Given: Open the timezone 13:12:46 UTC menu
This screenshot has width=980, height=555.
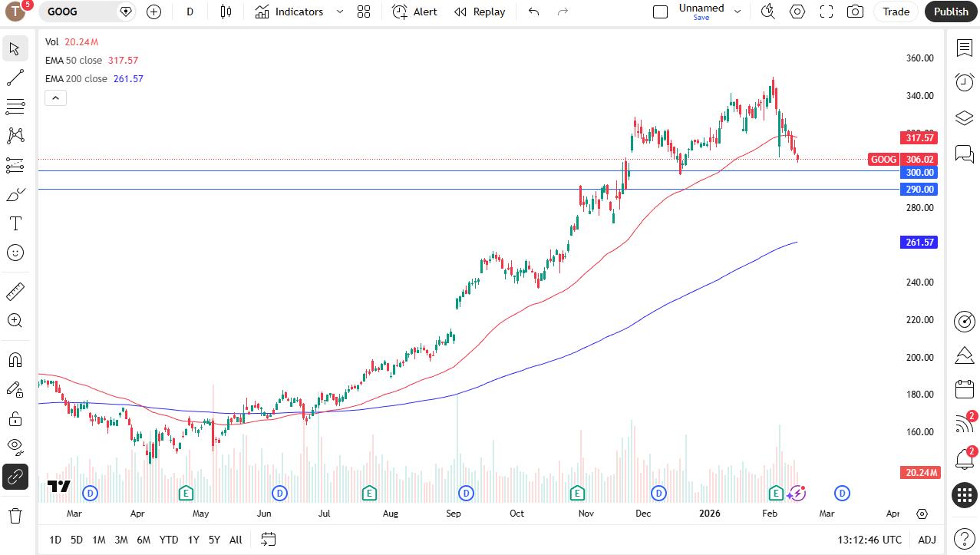Looking at the screenshot, I should (869, 540).
